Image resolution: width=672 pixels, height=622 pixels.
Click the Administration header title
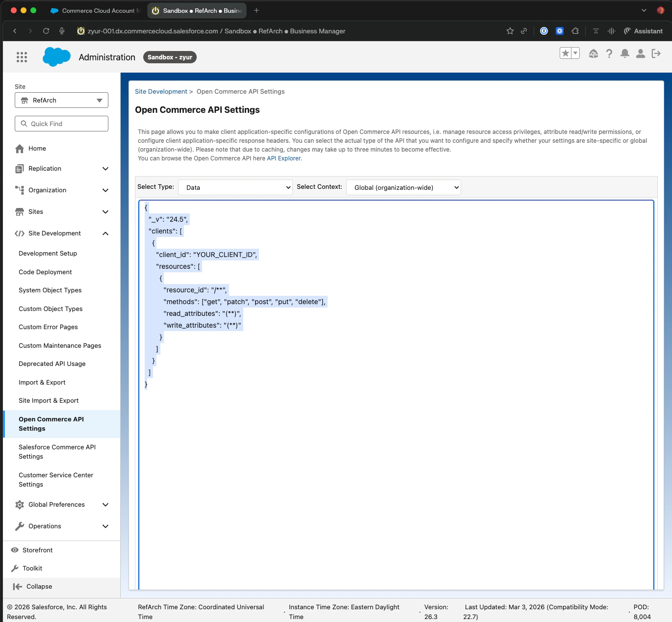pyautogui.click(x=107, y=57)
